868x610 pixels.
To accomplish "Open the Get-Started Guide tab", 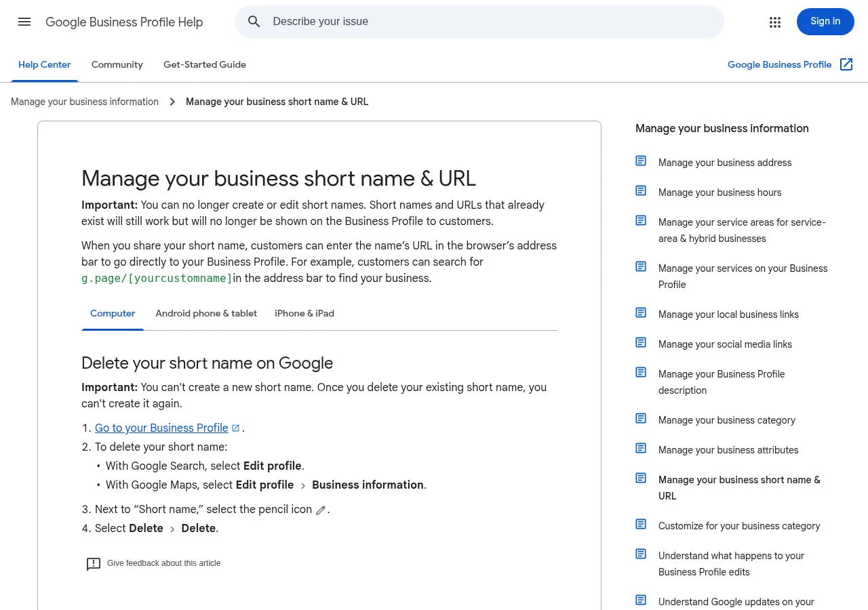I will (x=205, y=64).
